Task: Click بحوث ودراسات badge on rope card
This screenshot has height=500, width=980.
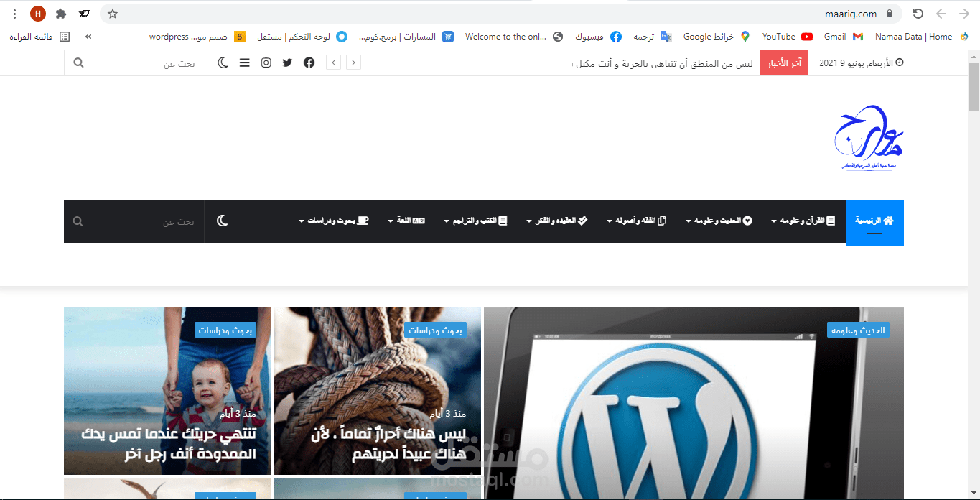Action: (435, 330)
